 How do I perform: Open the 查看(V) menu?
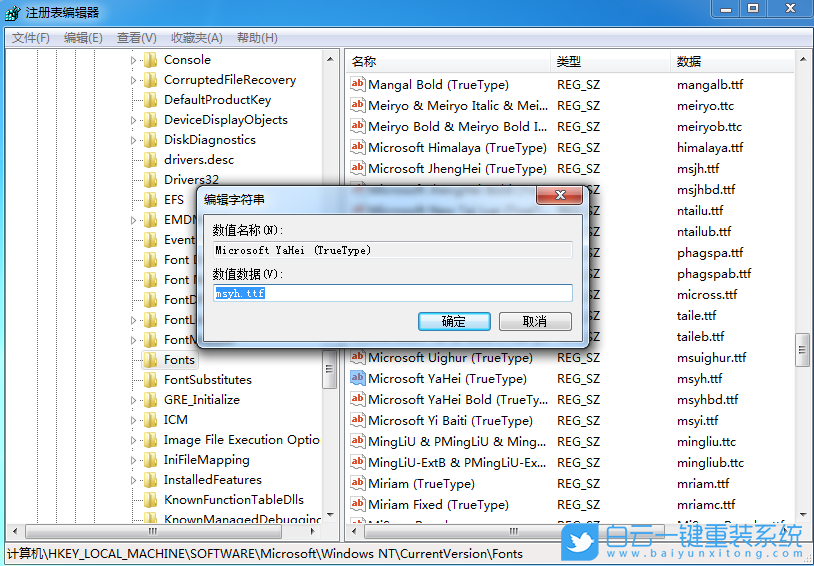(x=137, y=38)
